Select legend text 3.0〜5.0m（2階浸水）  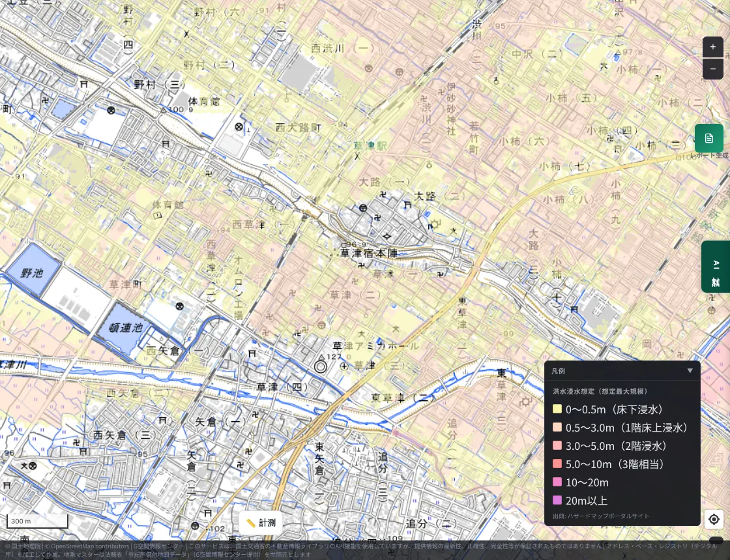point(617,445)
